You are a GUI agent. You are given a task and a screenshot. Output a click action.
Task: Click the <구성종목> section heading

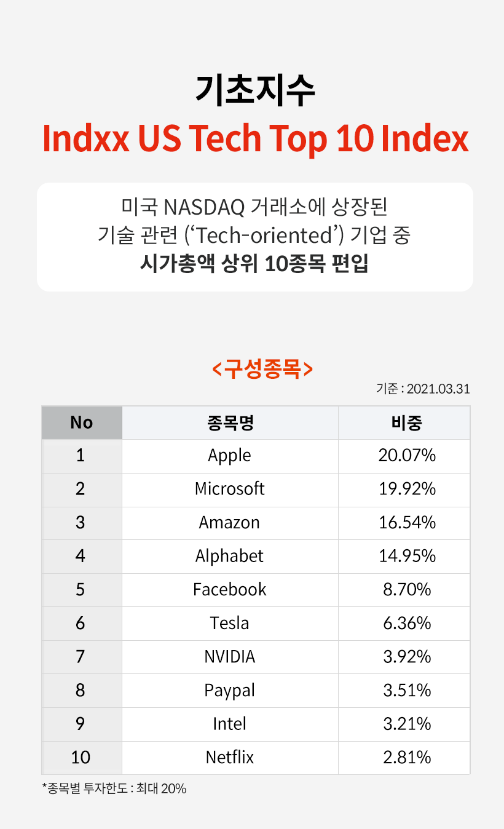262,369
